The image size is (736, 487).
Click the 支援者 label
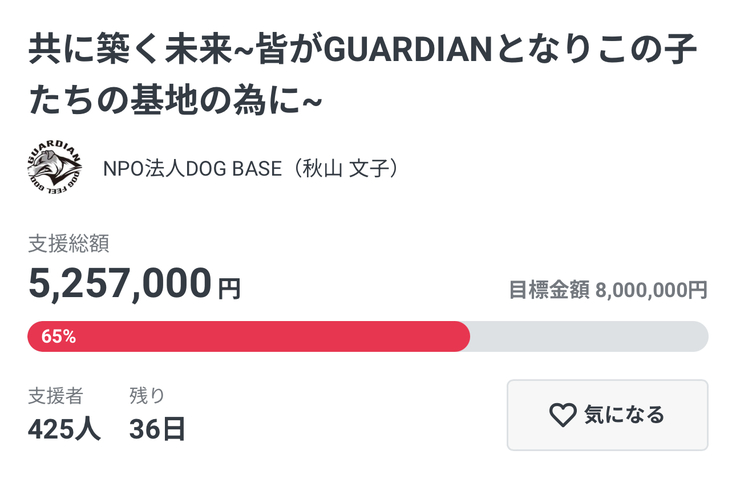(55, 395)
